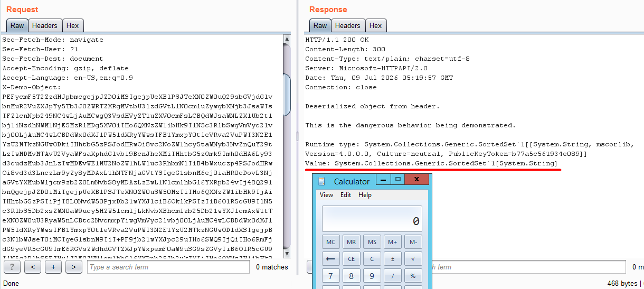Click the help question mark button in Request search bar
This screenshot has height=289, width=644.
12,267
